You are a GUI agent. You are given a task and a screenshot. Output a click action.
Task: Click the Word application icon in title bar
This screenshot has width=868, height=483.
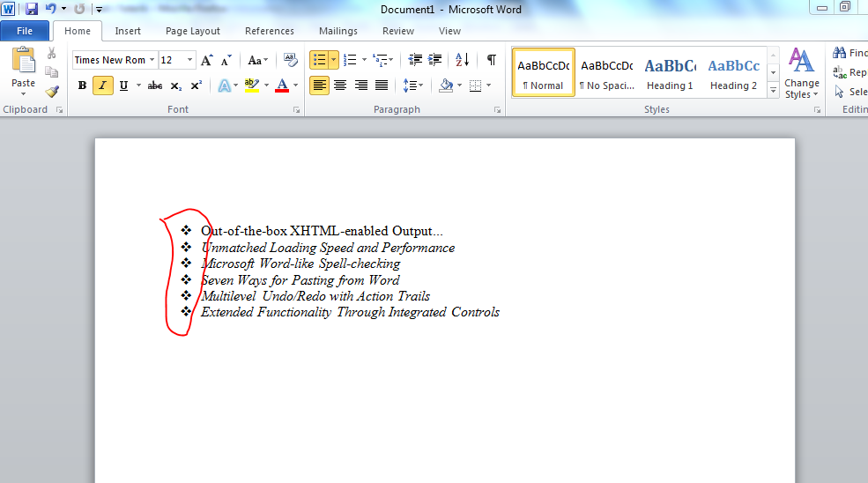[8, 9]
